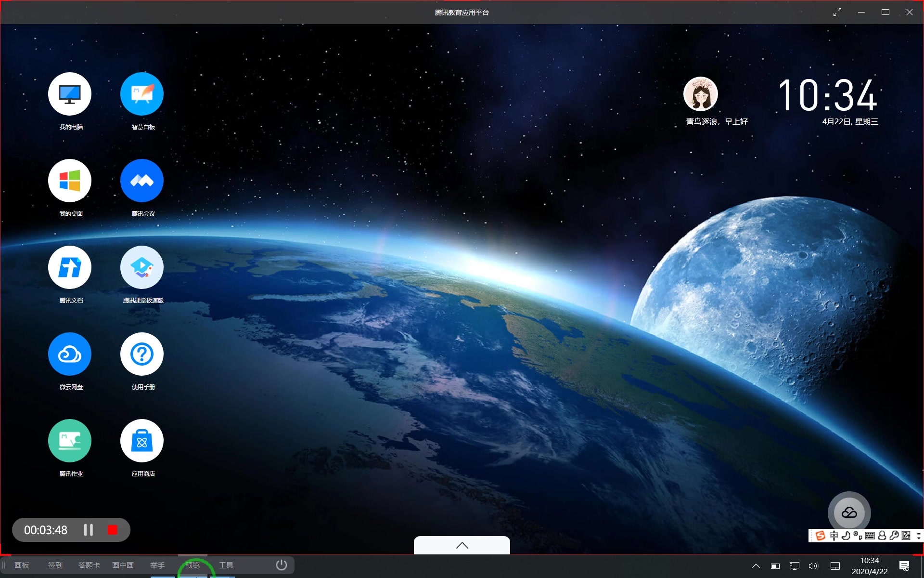This screenshot has height=578, width=924.
Task: Click 预览 in the bottom toolbar
Action: click(x=192, y=565)
